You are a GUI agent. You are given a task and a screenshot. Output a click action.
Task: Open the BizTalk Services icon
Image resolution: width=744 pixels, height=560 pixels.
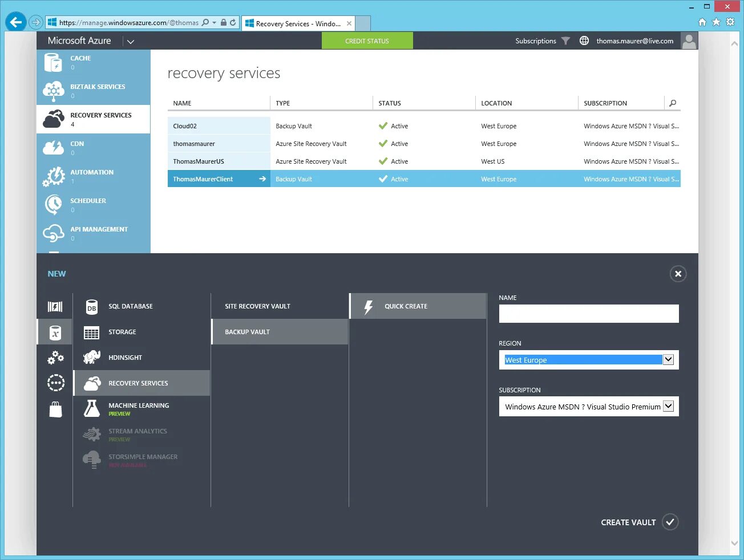[53, 91]
